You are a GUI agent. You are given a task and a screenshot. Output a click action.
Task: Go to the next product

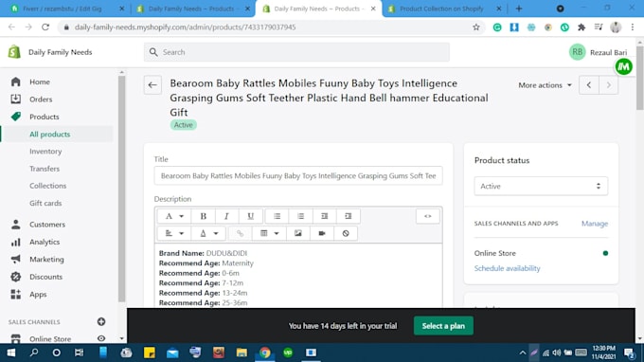click(x=608, y=85)
